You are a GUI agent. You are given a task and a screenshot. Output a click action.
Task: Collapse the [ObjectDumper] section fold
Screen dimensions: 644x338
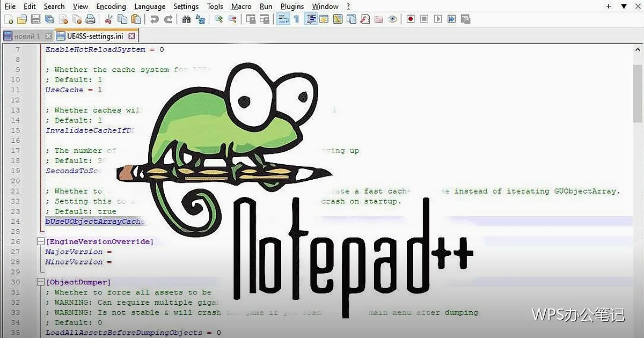tap(40, 282)
